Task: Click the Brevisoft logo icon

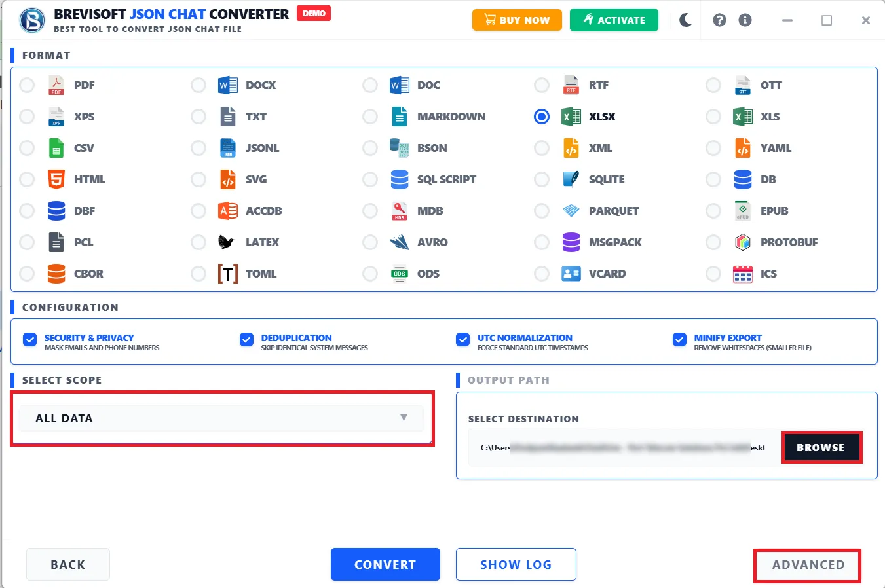Action: click(x=31, y=20)
